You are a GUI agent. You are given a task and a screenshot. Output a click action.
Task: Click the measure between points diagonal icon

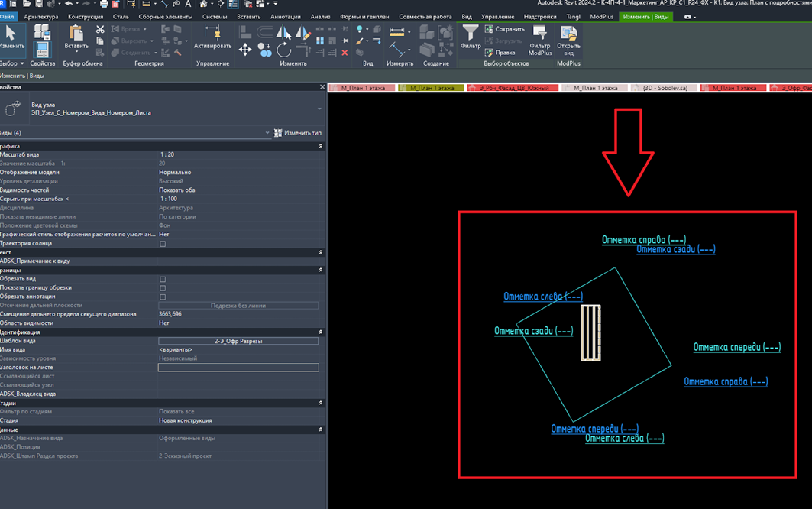click(397, 49)
